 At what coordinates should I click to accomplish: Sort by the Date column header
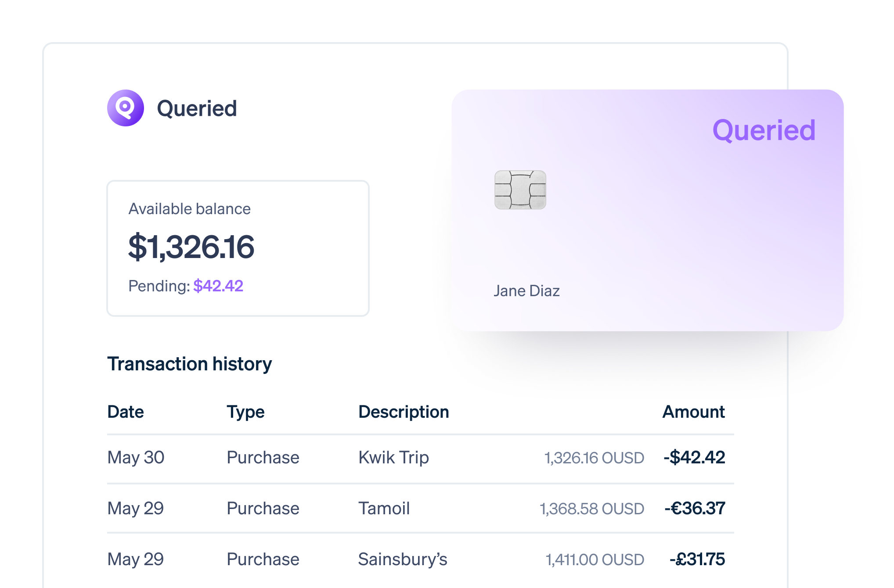click(126, 412)
